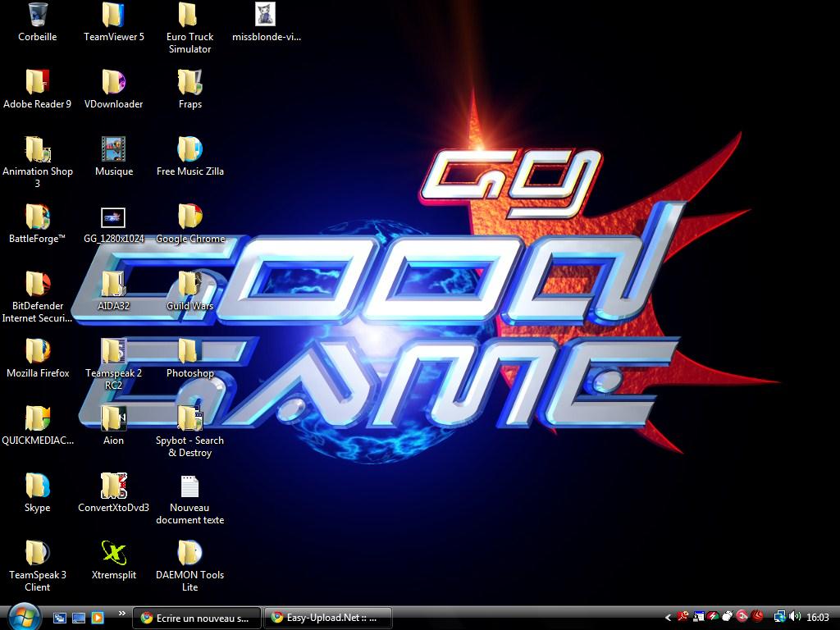840x630 pixels.
Task: Open the volume speaker tray icon
Action: (795, 617)
